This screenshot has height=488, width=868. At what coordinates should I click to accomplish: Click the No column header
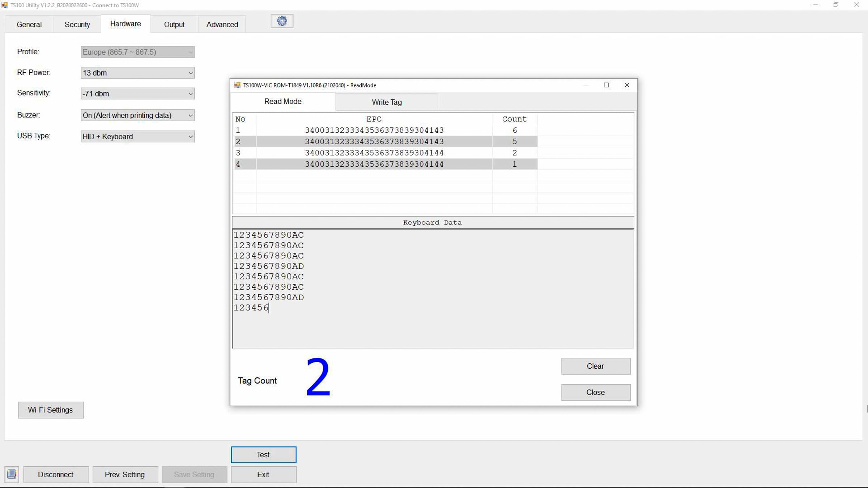tap(244, 119)
